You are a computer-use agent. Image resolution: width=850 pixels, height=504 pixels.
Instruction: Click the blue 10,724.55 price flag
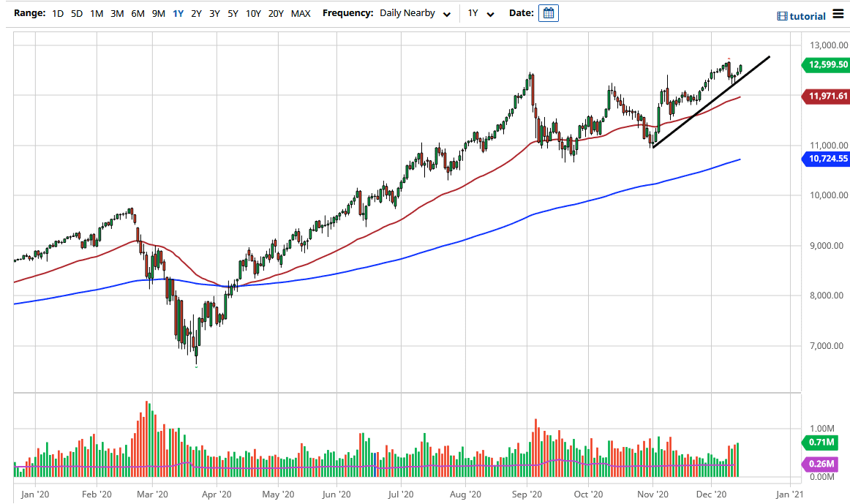point(825,159)
